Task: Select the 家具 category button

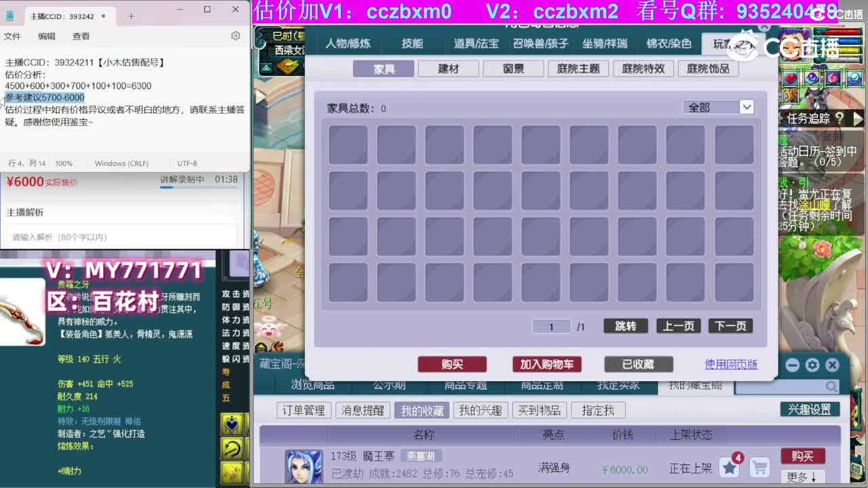Action: 384,68
